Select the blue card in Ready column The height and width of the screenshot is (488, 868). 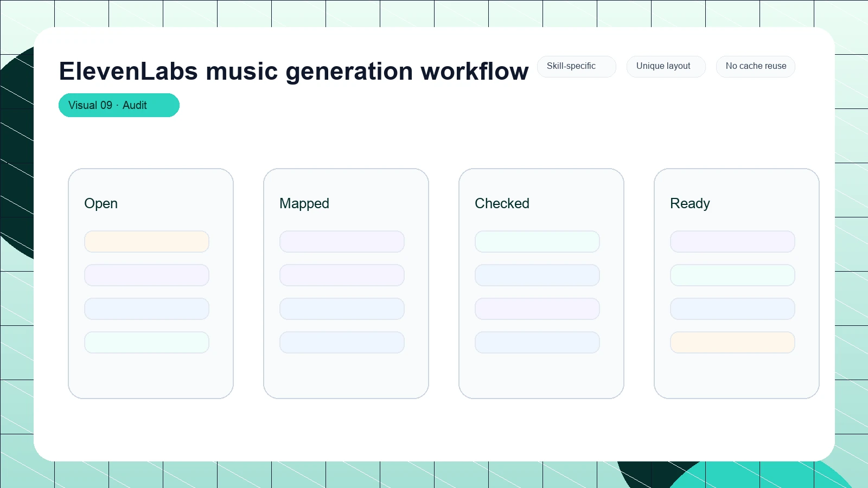[732, 309]
